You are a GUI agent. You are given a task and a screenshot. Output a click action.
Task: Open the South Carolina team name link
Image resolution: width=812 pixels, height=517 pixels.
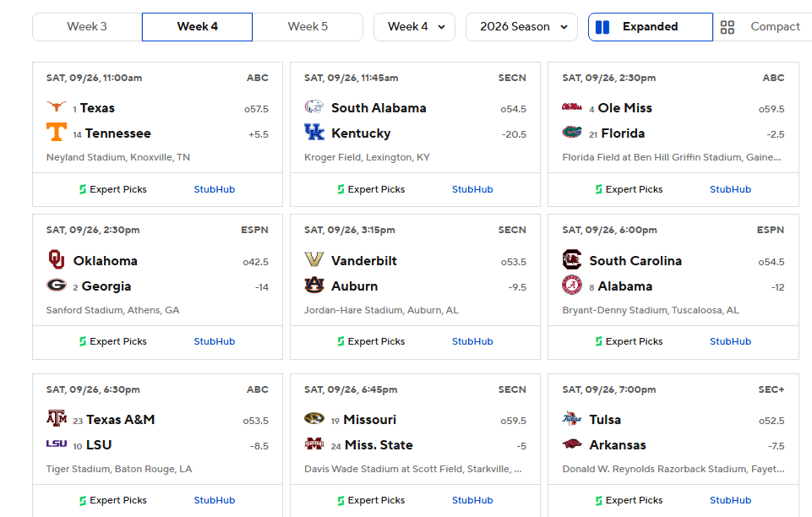(635, 261)
